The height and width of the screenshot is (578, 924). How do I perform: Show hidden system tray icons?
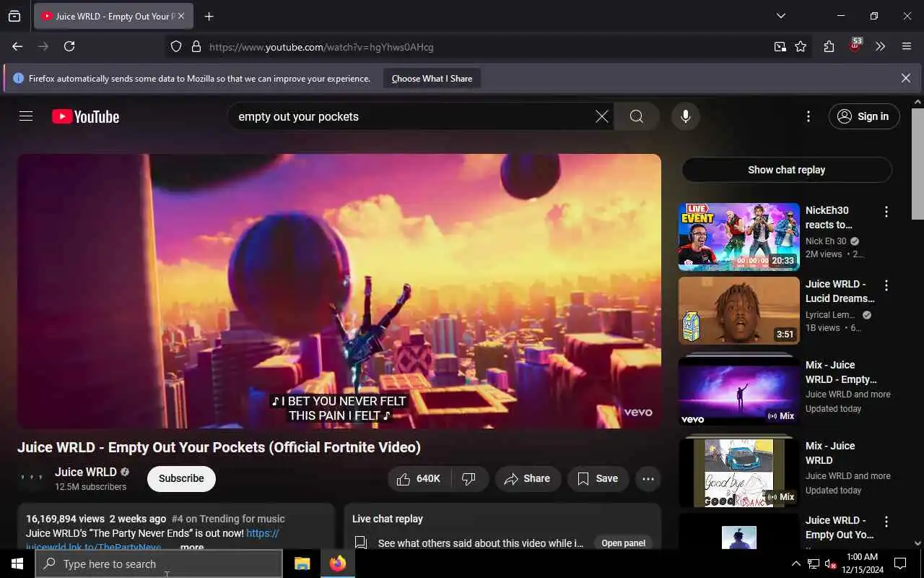pos(796,564)
